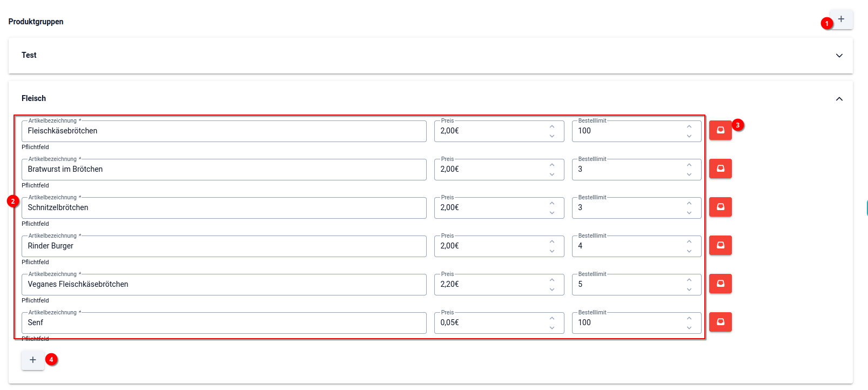Click red button beside Senf row
The width and height of the screenshot is (868, 390).
[720, 322]
